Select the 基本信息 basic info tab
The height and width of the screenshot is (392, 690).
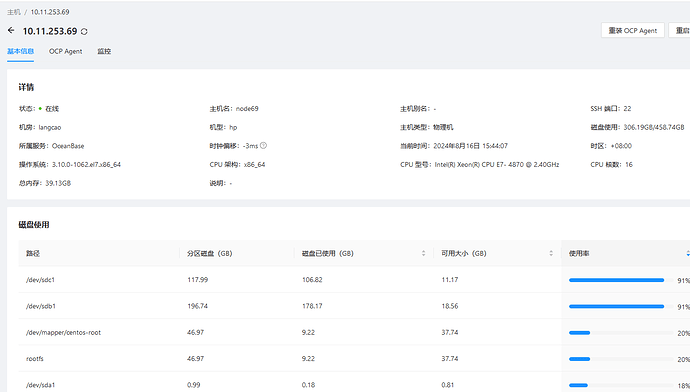point(20,51)
